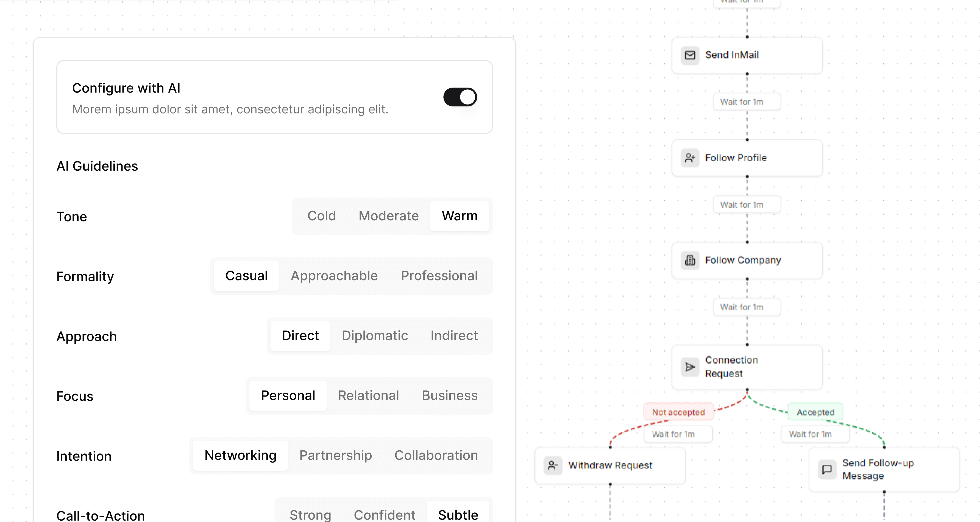Viewport: 980px width, 522px height.
Task: Select Partnership as the Intention
Action: (x=336, y=456)
